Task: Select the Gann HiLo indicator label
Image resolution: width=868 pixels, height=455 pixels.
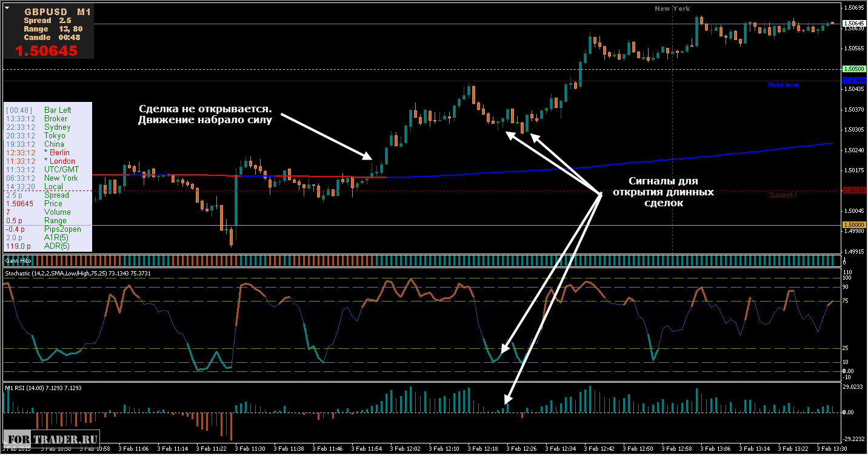Action: point(19,260)
